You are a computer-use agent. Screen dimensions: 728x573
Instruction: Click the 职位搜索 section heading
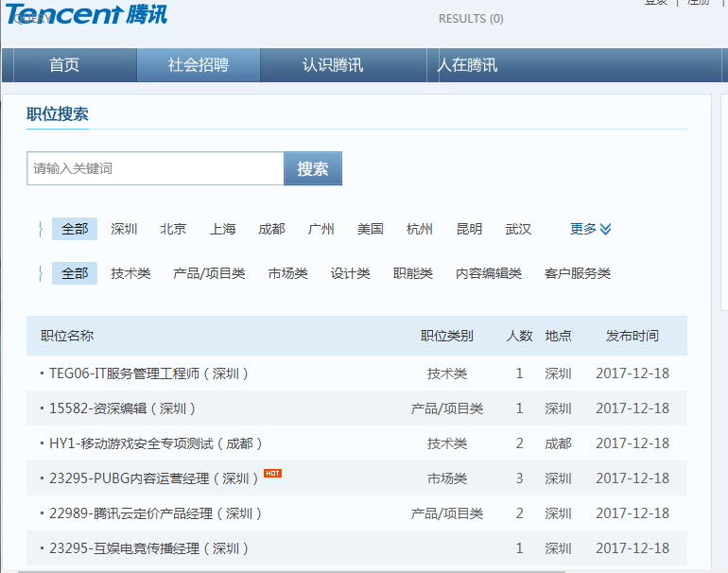pyautogui.click(x=58, y=113)
